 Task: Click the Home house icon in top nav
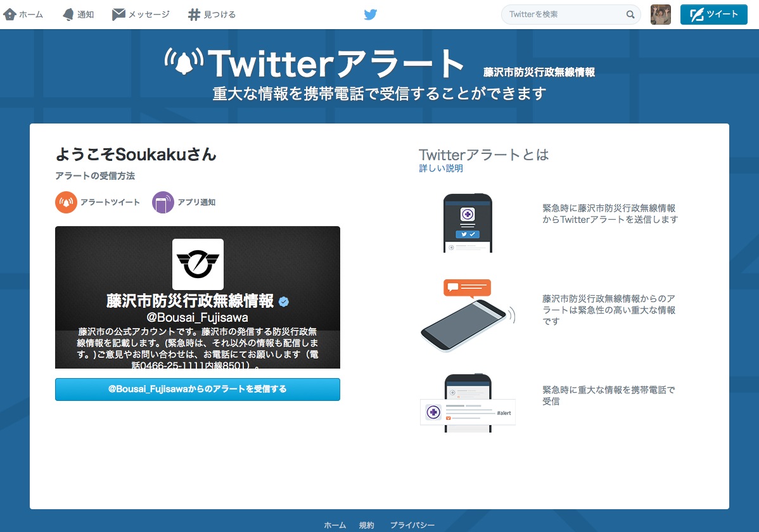tap(10, 15)
